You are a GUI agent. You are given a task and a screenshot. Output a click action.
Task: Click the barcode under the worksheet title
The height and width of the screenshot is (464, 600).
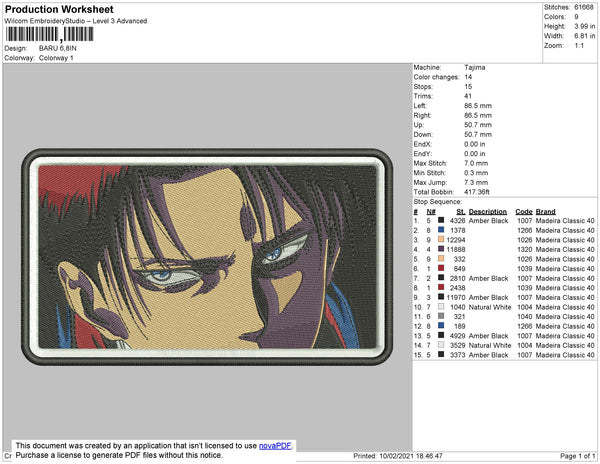click(49, 34)
